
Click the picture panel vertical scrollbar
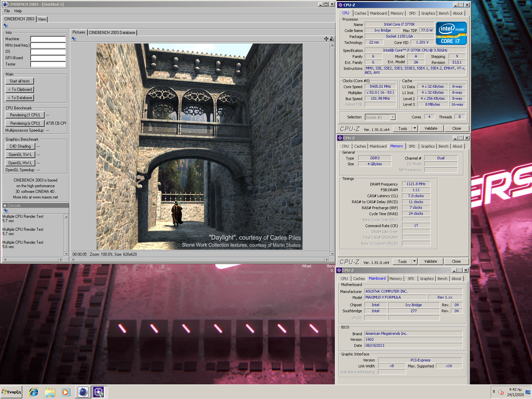pos(332,149)
